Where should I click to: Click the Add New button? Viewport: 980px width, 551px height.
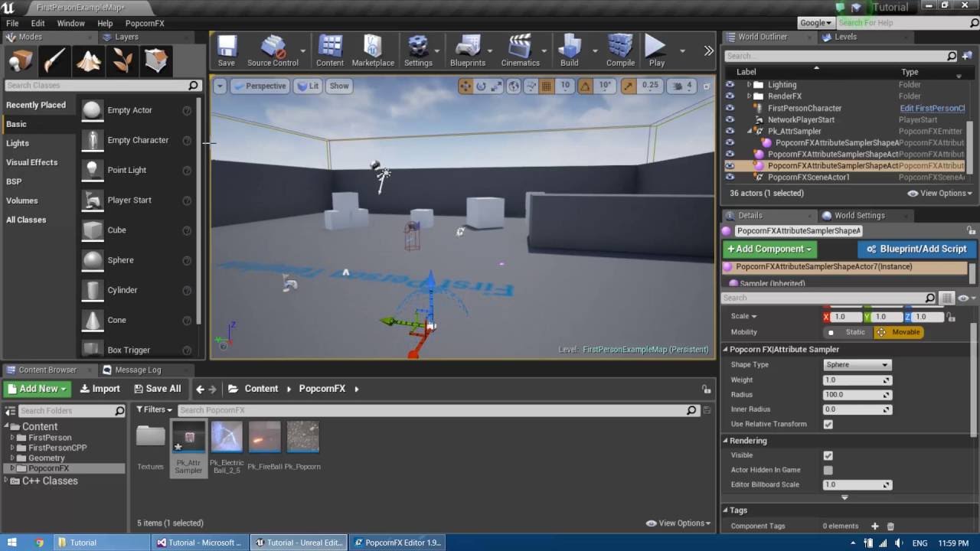point(38,389)
